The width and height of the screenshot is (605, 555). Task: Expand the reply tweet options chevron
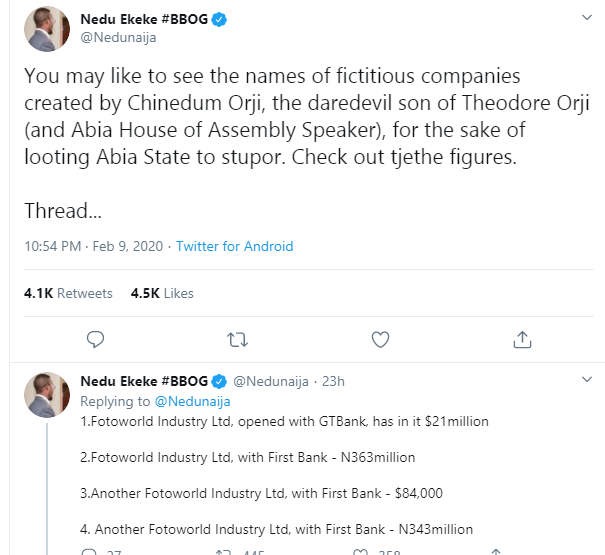click(587, 379)
